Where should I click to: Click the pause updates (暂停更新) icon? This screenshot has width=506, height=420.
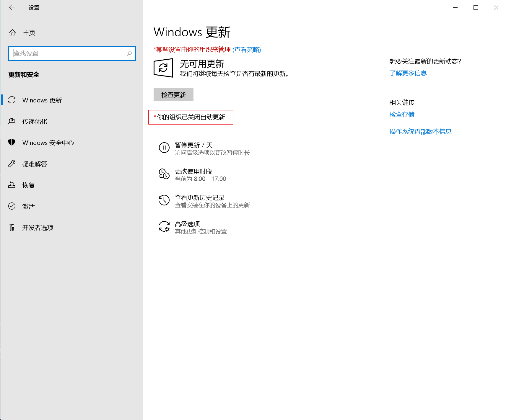click(x=164, y=148)
